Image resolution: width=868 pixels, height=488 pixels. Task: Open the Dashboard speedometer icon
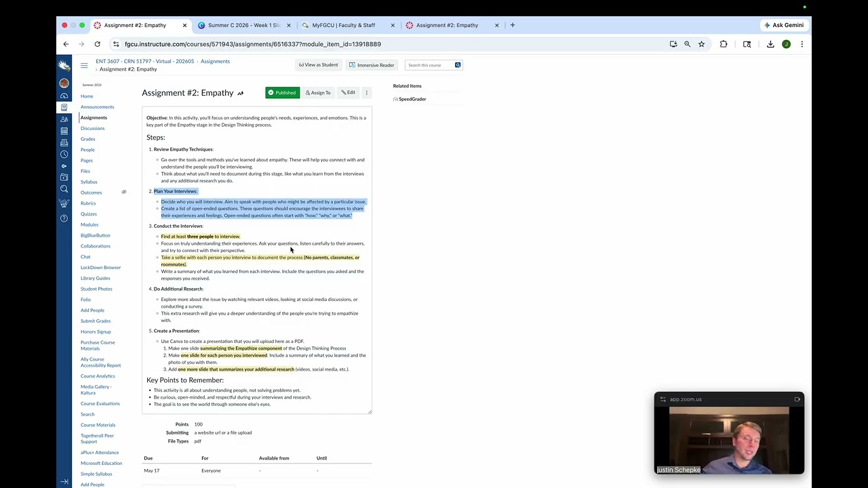tap(64, 96)
